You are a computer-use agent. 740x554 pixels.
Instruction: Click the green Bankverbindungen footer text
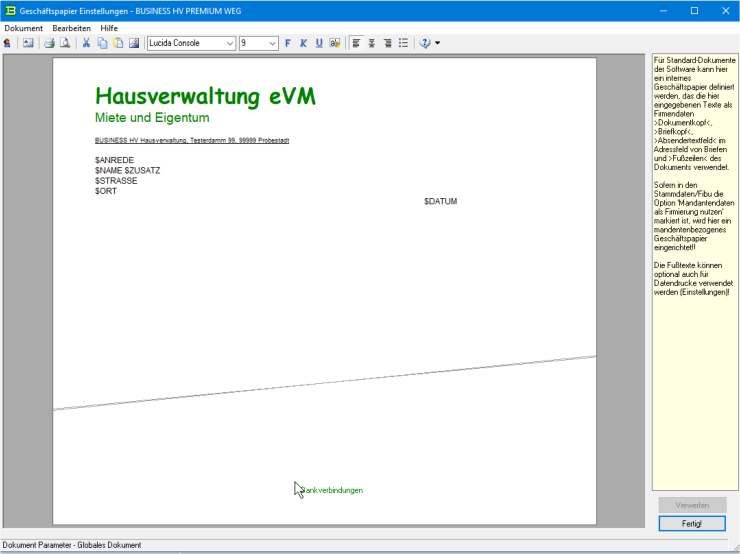click(331, 490)
